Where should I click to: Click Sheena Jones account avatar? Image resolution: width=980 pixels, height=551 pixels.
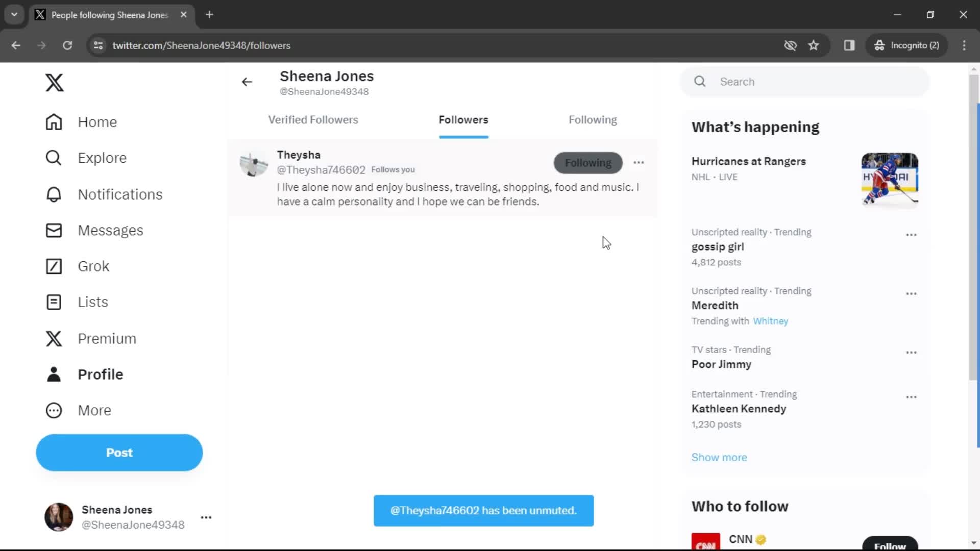coord(59,517)
